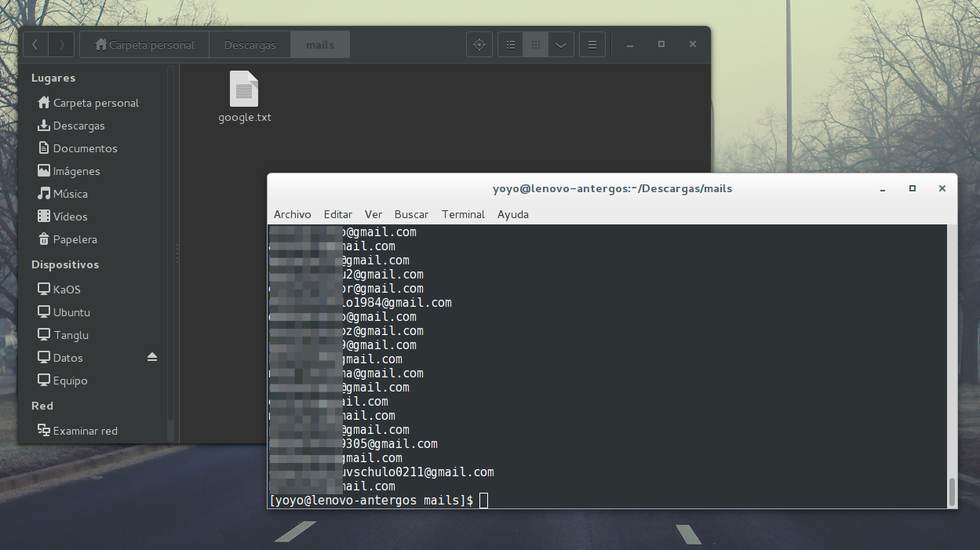The height and width of the screenshot is (550, 980).
Task: Click the picture icon beside Imágenes
Action: (x=44, y=170)
